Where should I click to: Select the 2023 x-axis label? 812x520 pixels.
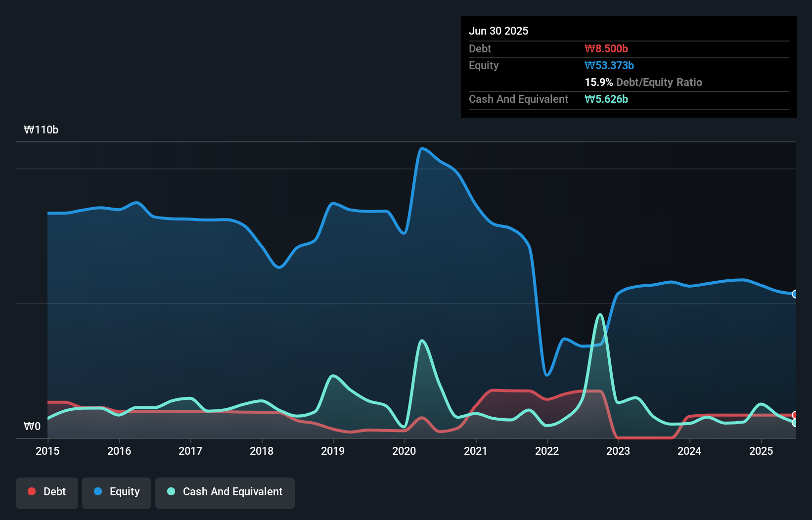pyautogui.click(x=618, y=451)
